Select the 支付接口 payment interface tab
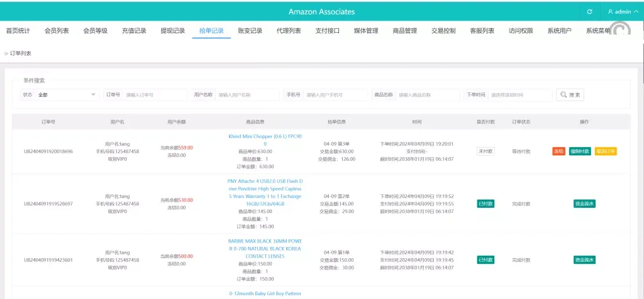This screenshot has width=644, height=299. click(x=327, y=31)
